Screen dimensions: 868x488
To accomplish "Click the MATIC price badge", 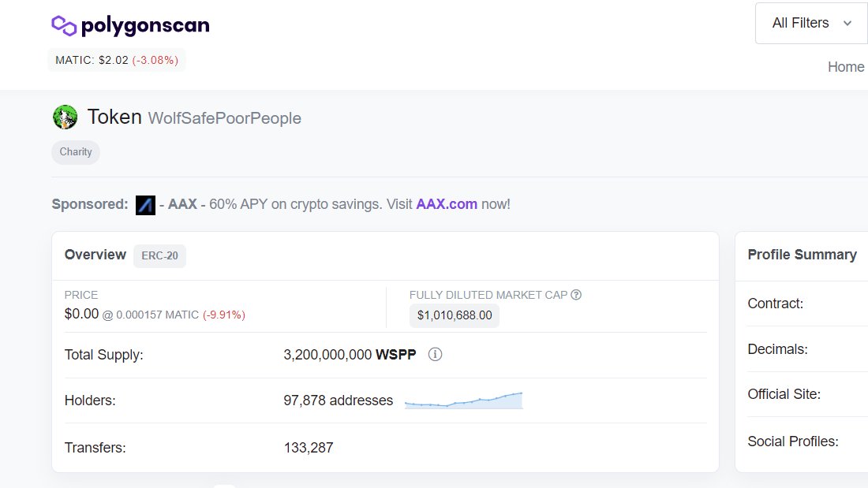I will [117, 60].
